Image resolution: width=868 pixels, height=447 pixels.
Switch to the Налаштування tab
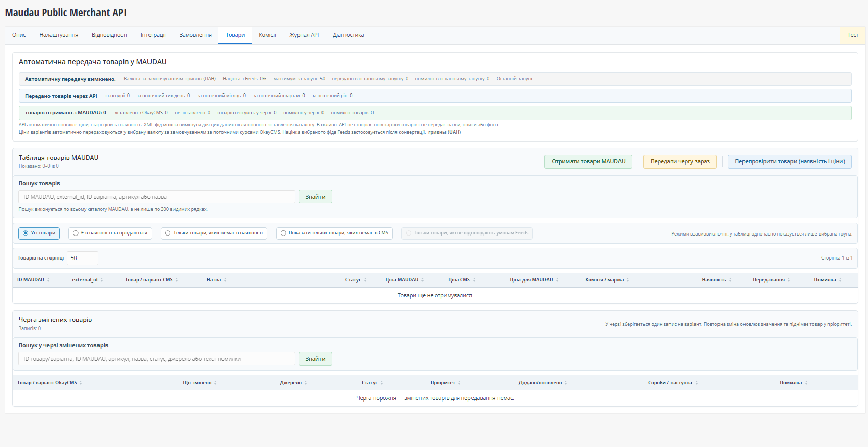pyautogui.click(x=59, y=35)
